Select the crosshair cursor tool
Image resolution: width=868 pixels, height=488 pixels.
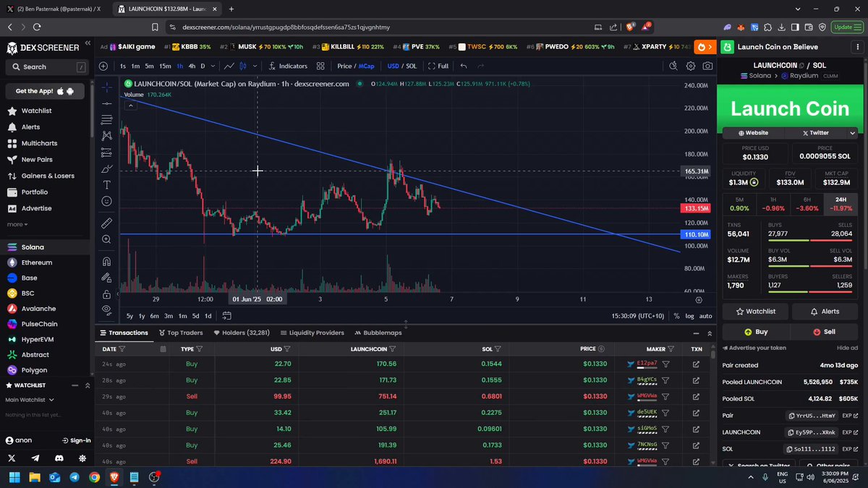pyautogui.click(x=106, y=87)
